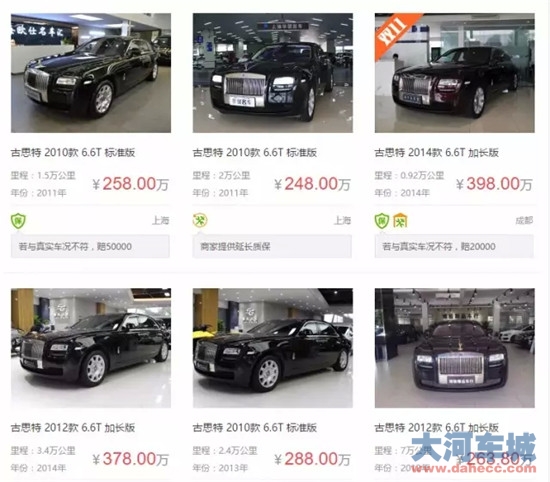The height and width of the screenshot is (482, 550).
Task: Open title link of 258.00万 2010款 标准版
Action: pos(73,153)
